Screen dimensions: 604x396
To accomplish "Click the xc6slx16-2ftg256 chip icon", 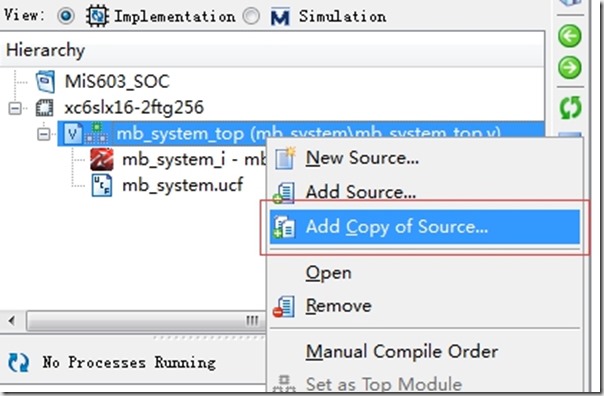I will click(x=45, y=107).
